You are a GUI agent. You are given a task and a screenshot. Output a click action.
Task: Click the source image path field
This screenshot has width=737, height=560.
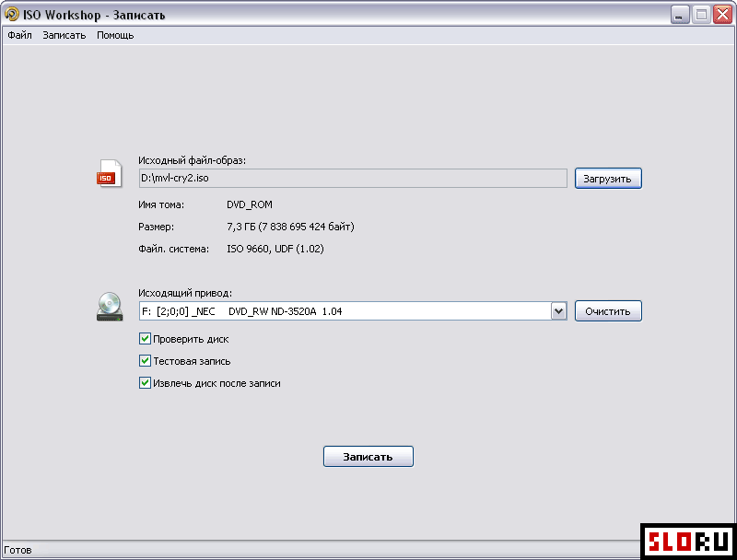353,178
